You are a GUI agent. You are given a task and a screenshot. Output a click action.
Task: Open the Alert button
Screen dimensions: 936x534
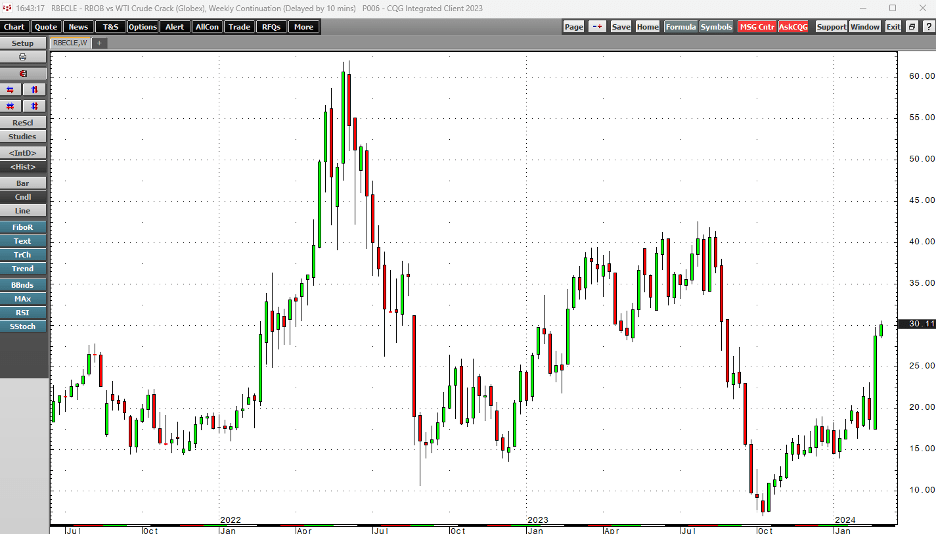pyautogui.click(x=175, y=27)
